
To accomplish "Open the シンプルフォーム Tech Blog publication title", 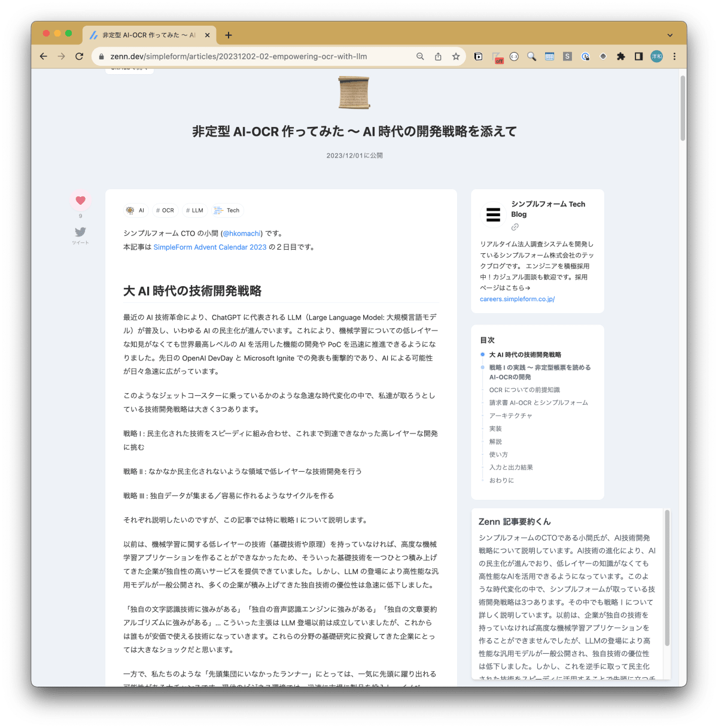I will point(548,209).
